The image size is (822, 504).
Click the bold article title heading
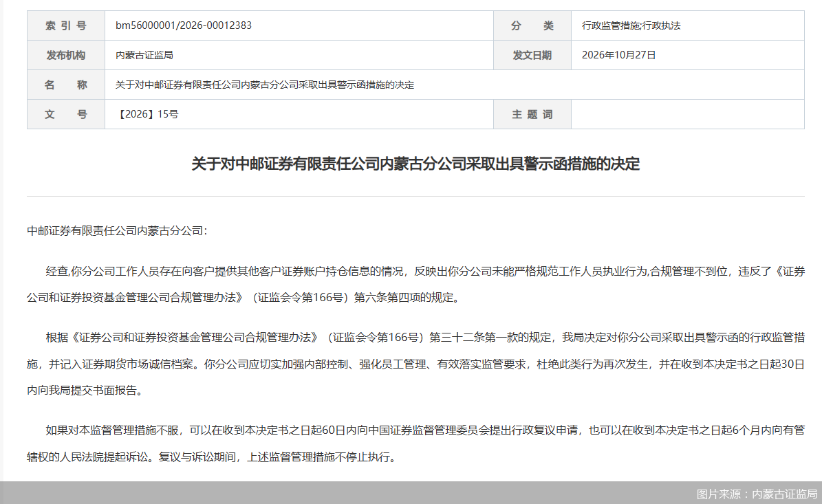coord(415,164)
